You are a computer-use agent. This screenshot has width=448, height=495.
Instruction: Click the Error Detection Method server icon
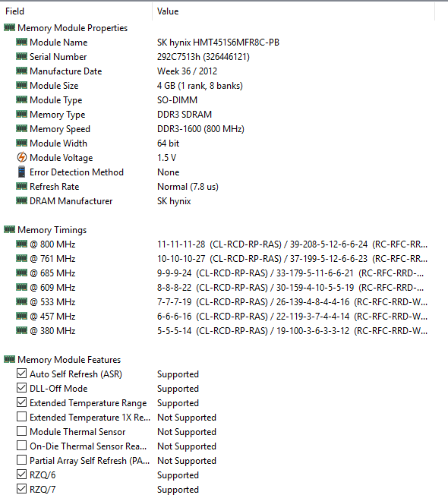pos(21,172)
